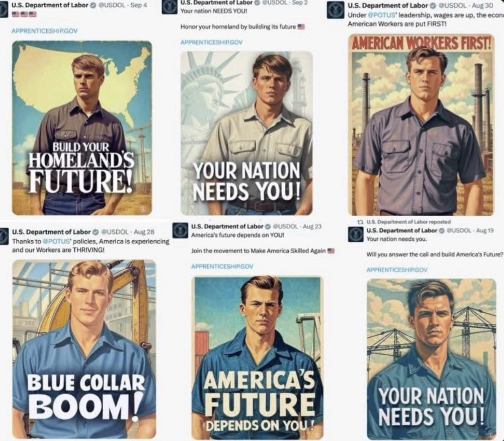The height and width of the screenshot is (441, 504).
Task: Open the APPRENTICESHIP.GOV link in the Aug 19 tweet
Action: pyautogui.click(x=397, y=270)
